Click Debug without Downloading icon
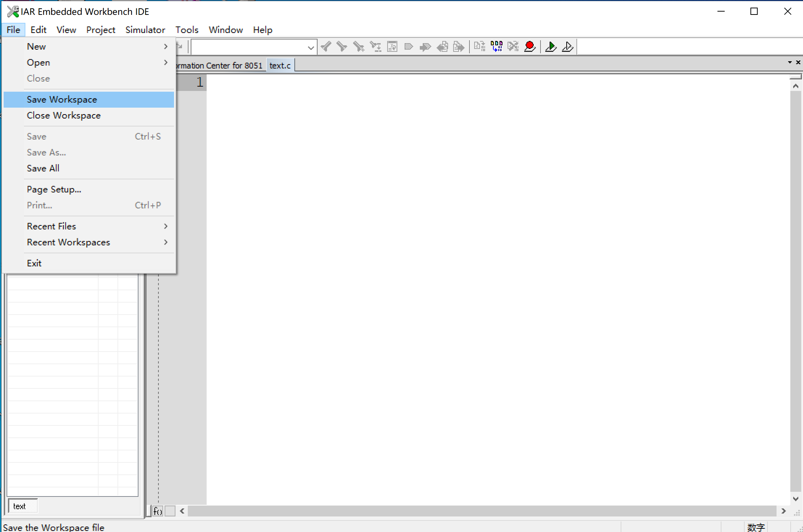 click(x=568, y=47)
